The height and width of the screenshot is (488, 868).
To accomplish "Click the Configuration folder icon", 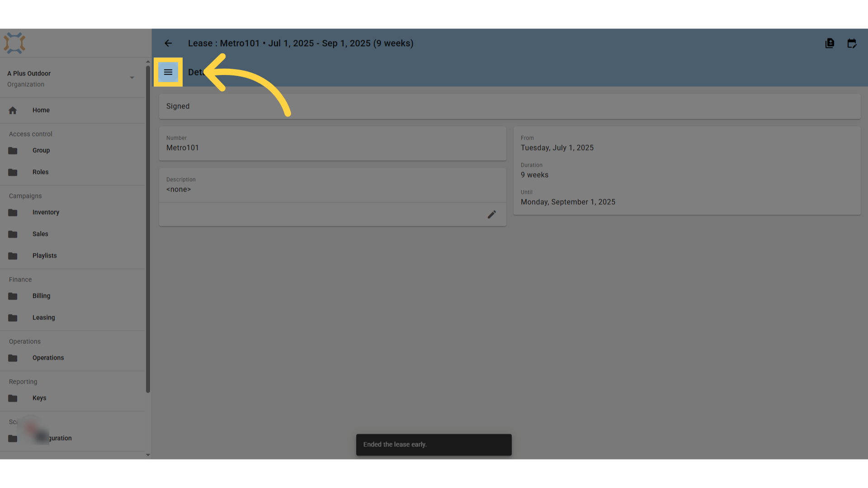I will [x=13, y=438].
